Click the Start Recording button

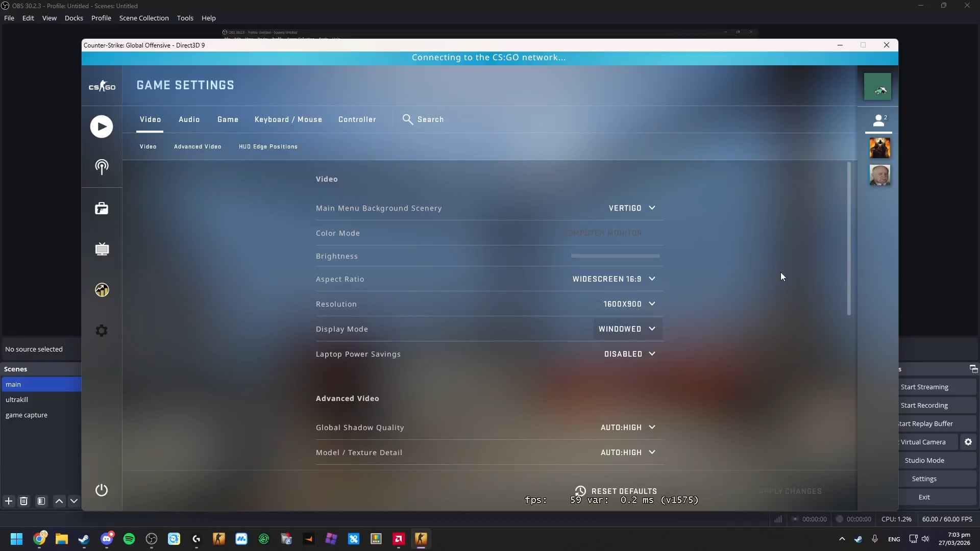[x=924, y=405]
